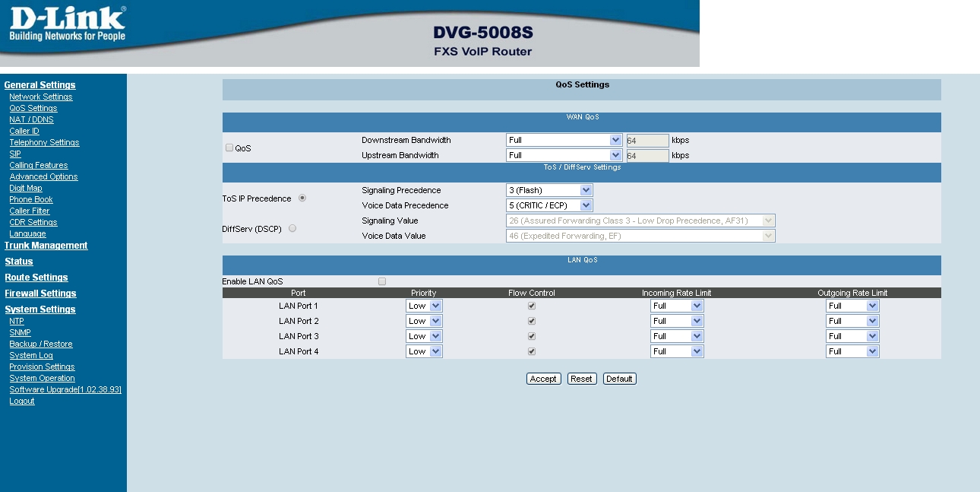Toggle Flow Control for LAN Port 1
The width and height of the screenshot is (980, 492).
click(532, 306)
